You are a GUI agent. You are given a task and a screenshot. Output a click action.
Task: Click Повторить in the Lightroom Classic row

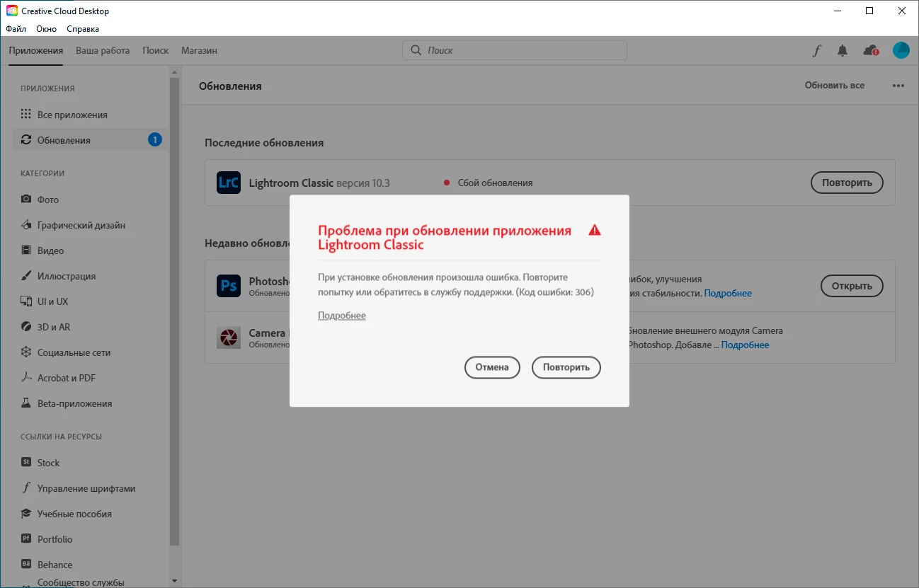point(847,183)
